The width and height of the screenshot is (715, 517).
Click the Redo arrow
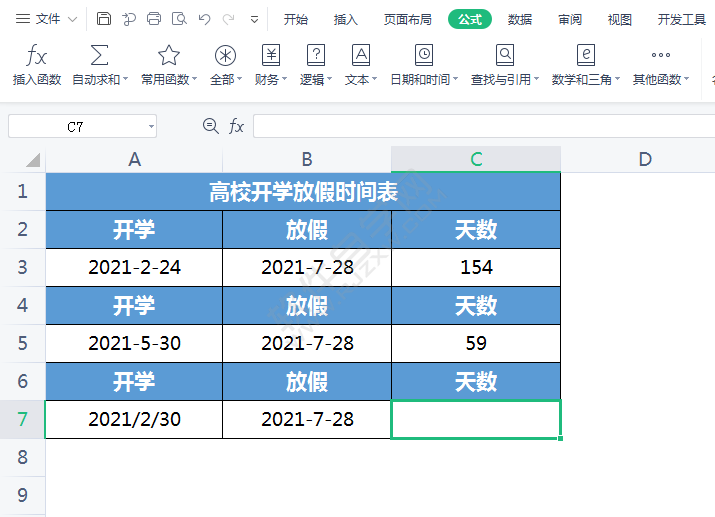(x=228, y=19)
